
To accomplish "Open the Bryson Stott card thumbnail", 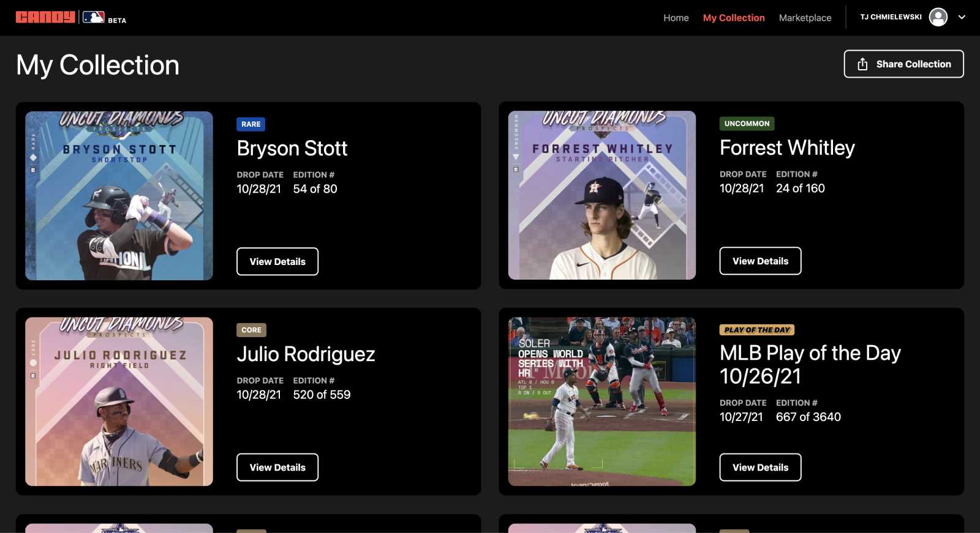I will (x=119, y=196).
